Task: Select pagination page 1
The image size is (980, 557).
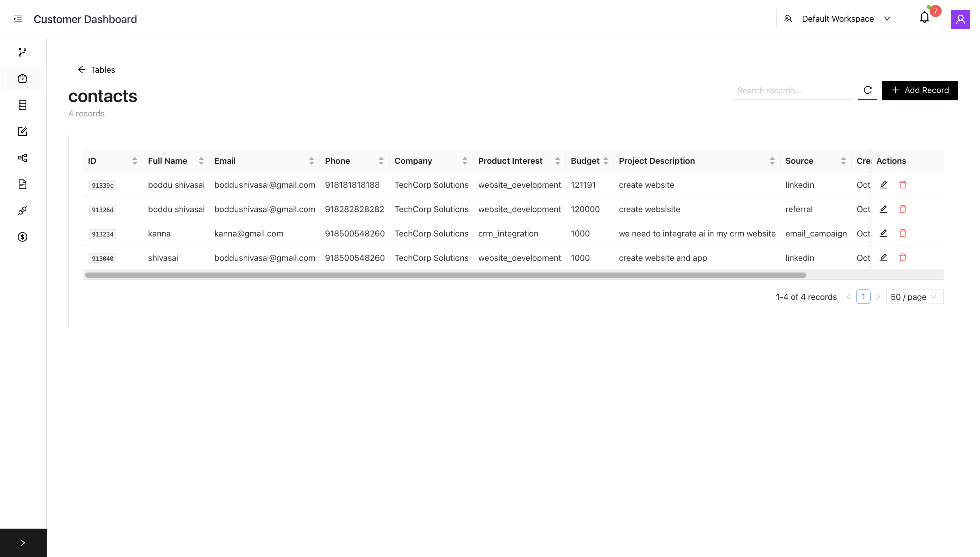Action: (x=863, y=297)
